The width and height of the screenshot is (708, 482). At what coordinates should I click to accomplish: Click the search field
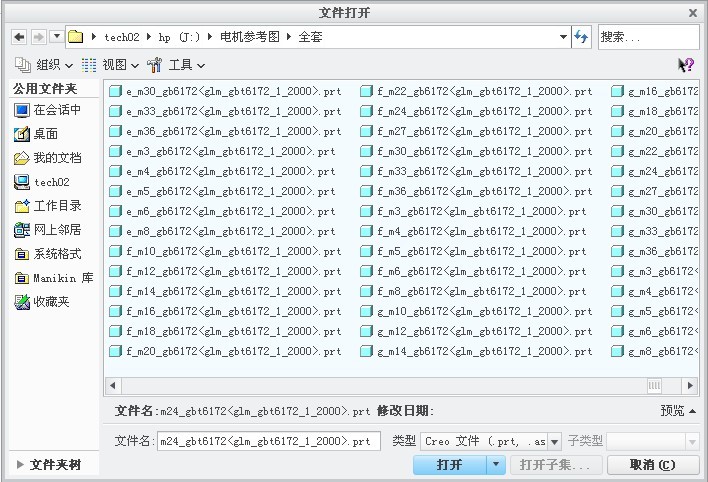[648, 37]
